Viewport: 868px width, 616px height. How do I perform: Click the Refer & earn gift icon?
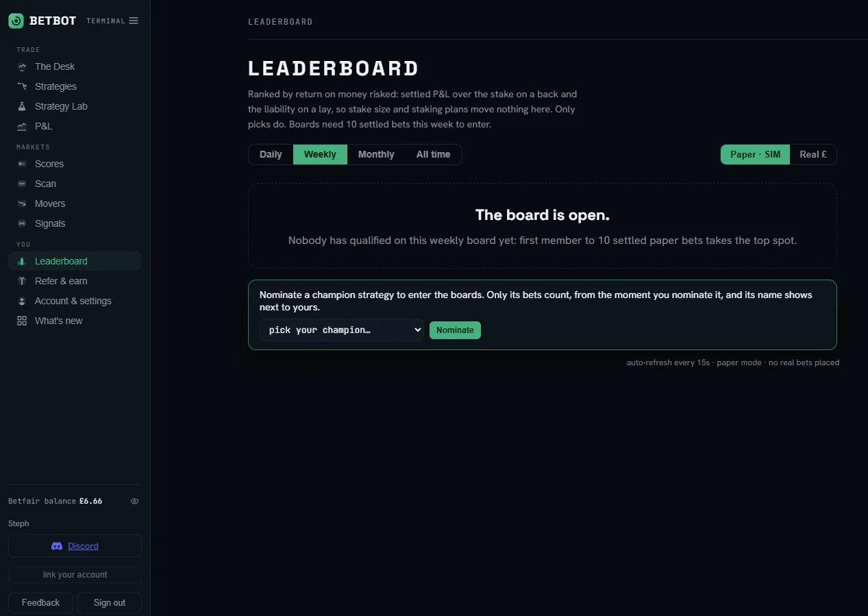22,281
